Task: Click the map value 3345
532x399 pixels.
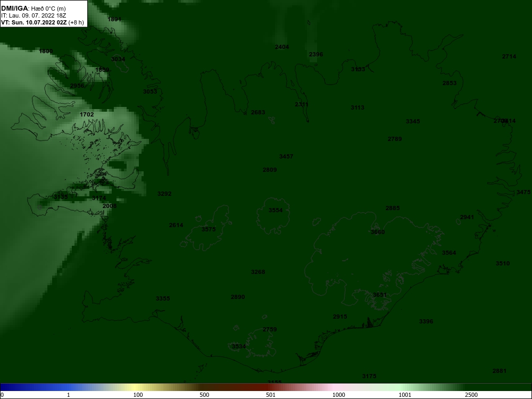Action: tap(413, 121)
